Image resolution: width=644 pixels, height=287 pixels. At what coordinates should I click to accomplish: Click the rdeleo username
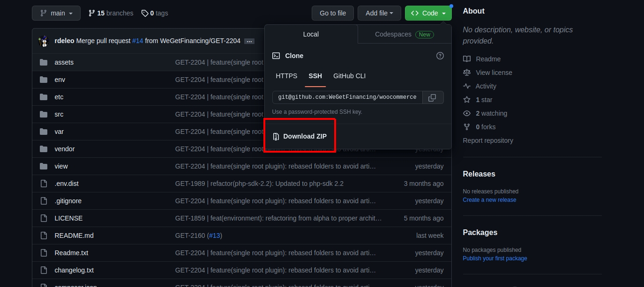click(x=64, y=41)
